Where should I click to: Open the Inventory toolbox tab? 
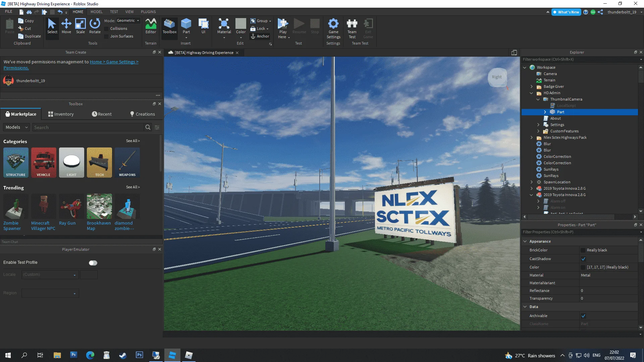coord(61,114)
